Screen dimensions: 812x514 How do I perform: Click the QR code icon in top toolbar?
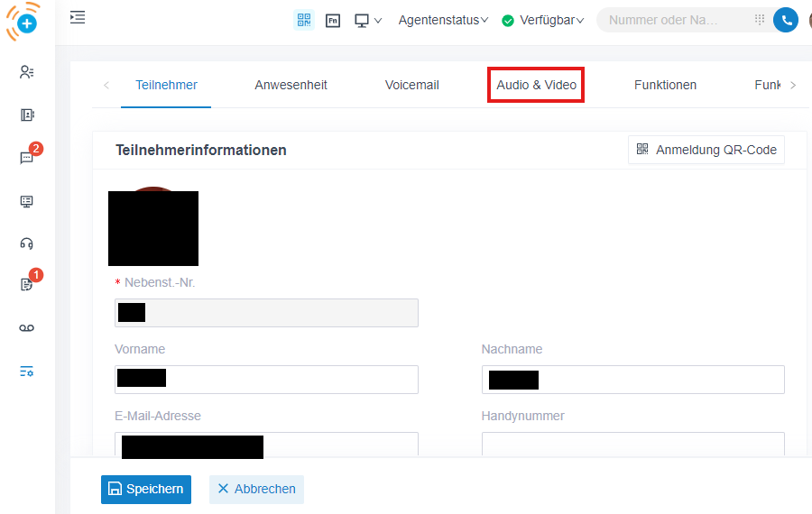(304, 20)
